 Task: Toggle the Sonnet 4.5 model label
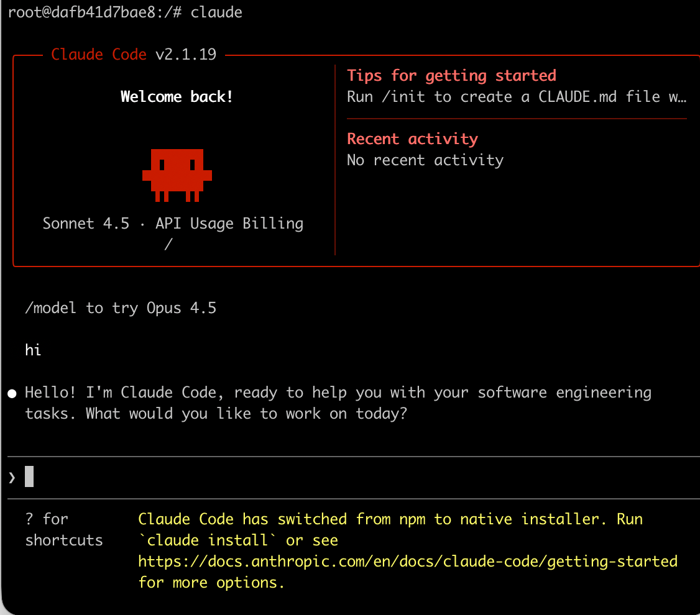86,224
